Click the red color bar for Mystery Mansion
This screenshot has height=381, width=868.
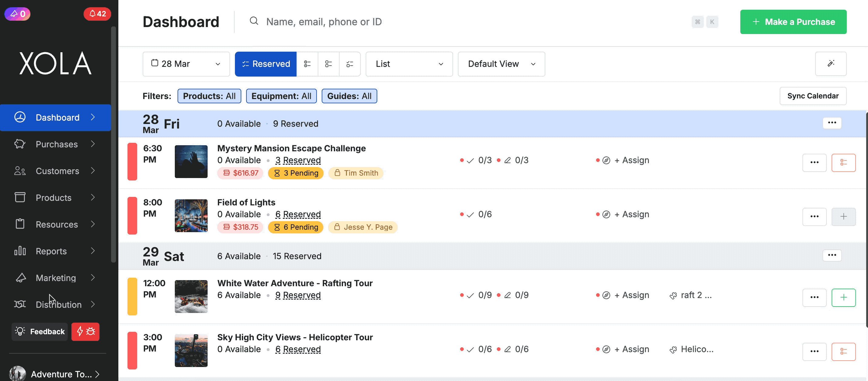(x=132, y=162)
